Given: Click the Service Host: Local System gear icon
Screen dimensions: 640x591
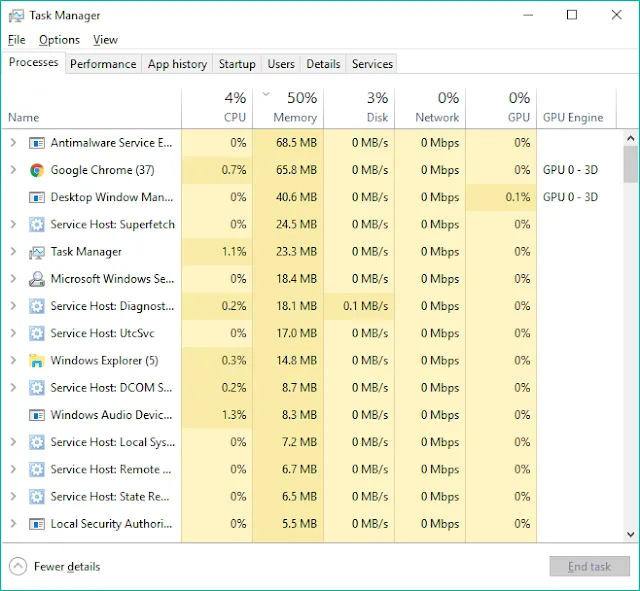Looking at the screenshot, I should tap(37, 442).
